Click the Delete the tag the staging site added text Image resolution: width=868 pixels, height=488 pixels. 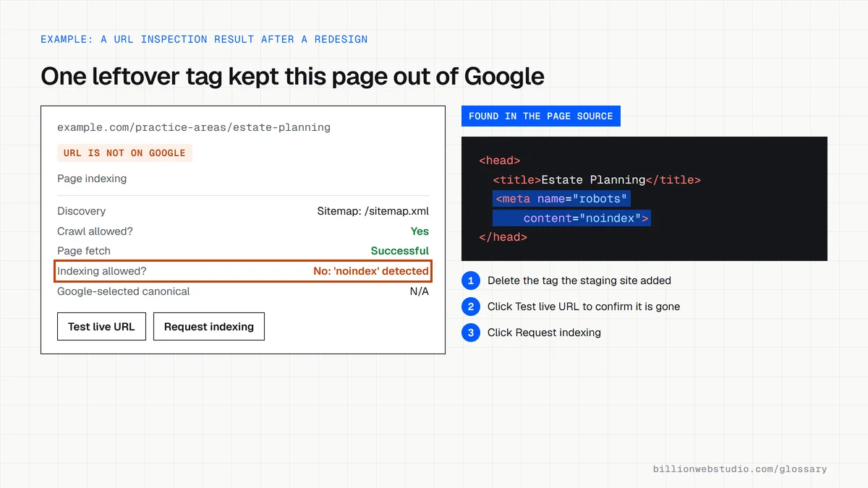pyautogui.click(x=579, y=281)
